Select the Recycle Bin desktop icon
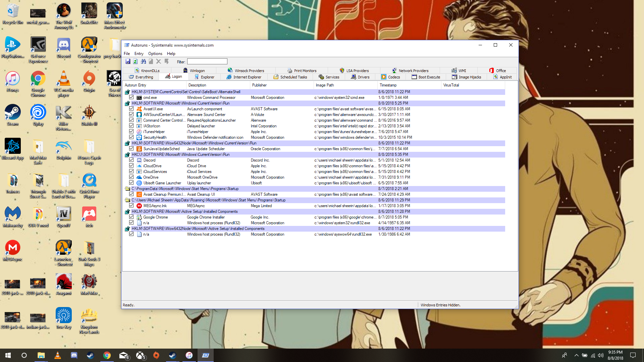 click(13, 13)
